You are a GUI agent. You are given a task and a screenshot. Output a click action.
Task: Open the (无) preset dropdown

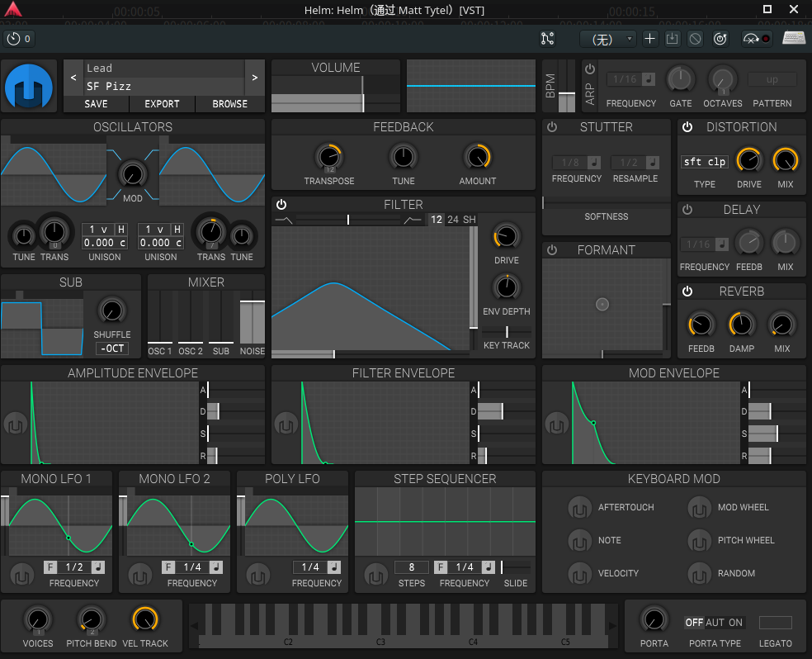pos(607,39)
